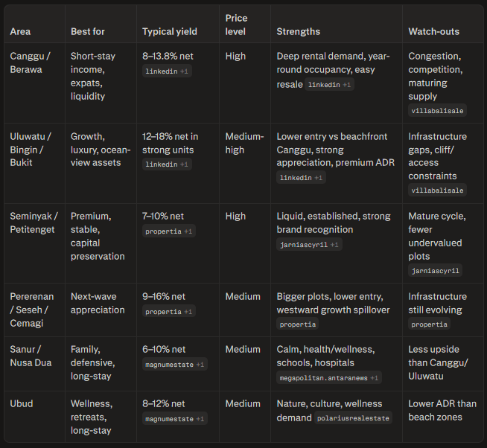Open the magnumestate chip under 8–12% net
The width and height of the screenshot is (487, 448).
coord(174,419)
